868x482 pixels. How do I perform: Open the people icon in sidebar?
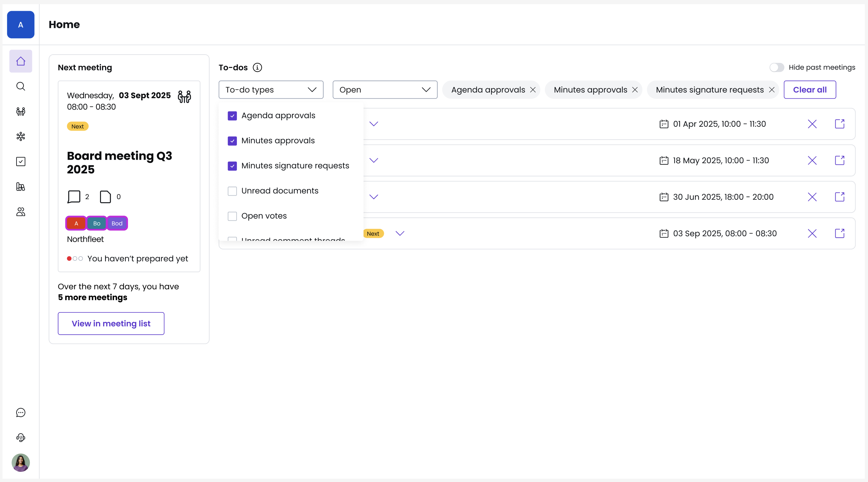(x=21, y=212)
